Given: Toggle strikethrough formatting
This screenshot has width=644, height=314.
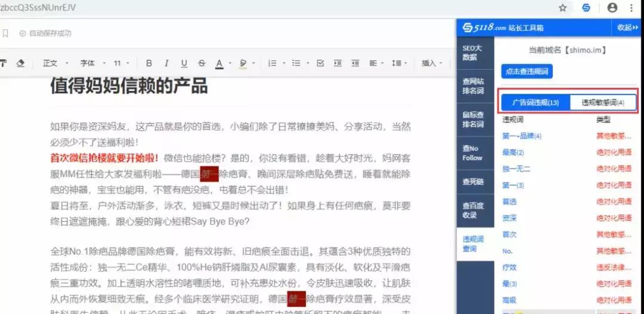Looking at the screenshot, I should 202,63.
